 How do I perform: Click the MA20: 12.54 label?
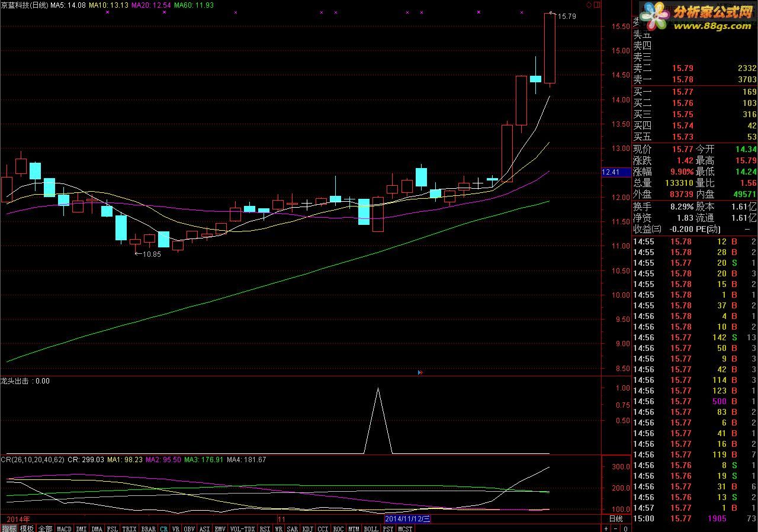[151, 5]
